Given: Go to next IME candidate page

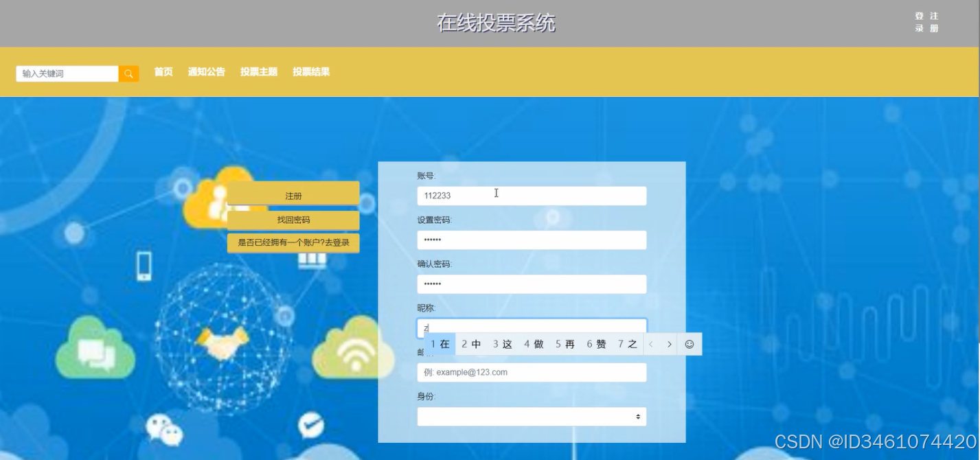Looking at the screenshot, I should [x=670, y=344].
